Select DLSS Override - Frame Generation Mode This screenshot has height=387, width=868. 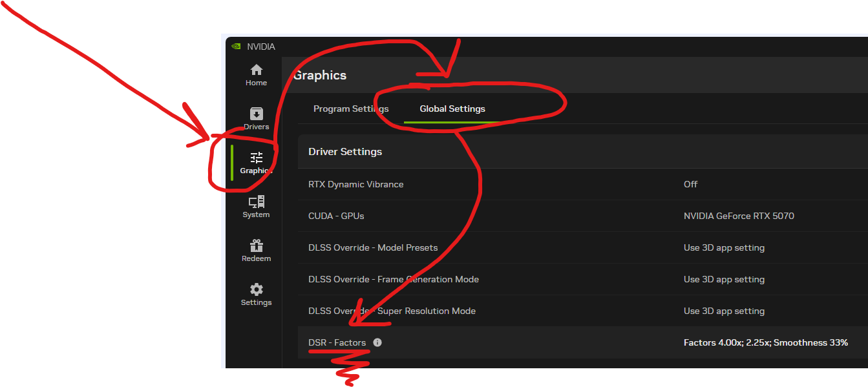point(583,279)
